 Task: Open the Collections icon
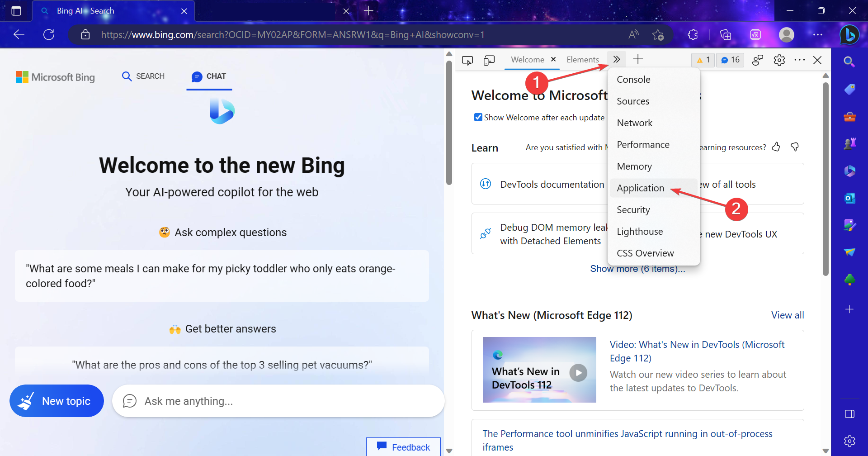tap(726, 35)
